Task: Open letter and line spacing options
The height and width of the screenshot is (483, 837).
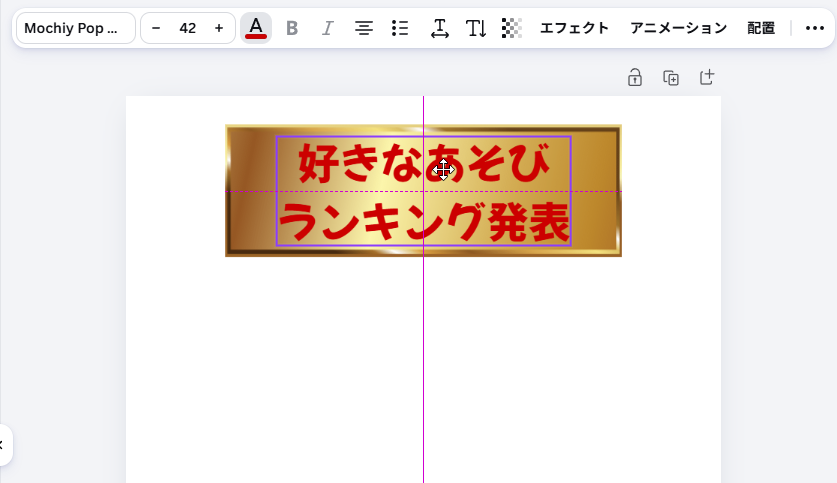Action: click(440, 28)
